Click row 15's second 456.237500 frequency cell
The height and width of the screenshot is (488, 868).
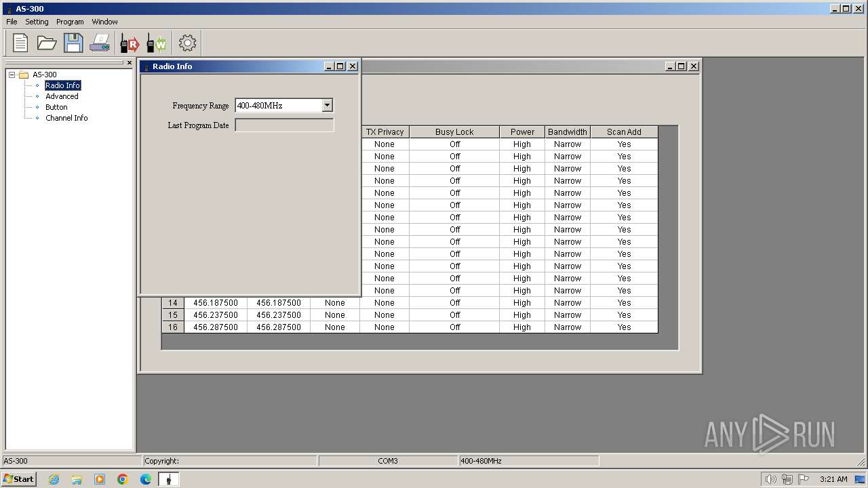279,315
